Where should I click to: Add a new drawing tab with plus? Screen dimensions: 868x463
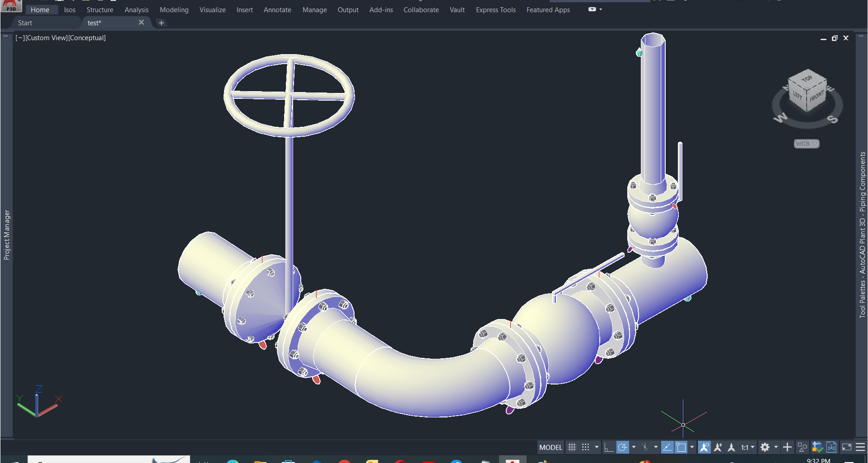point(161,23)
